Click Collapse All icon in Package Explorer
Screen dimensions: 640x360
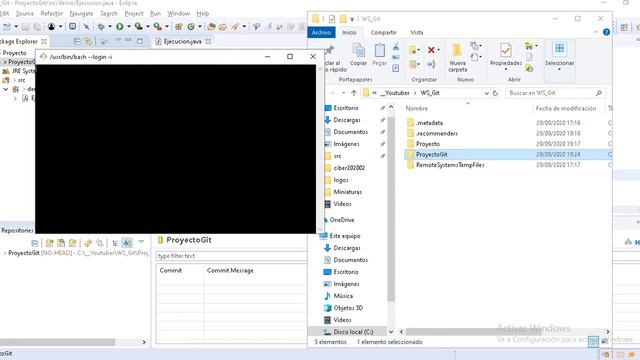[x=77, y=41]
